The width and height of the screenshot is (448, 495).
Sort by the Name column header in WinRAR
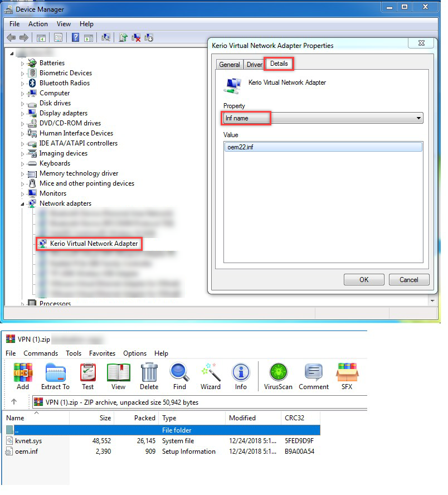pos(35,418)
